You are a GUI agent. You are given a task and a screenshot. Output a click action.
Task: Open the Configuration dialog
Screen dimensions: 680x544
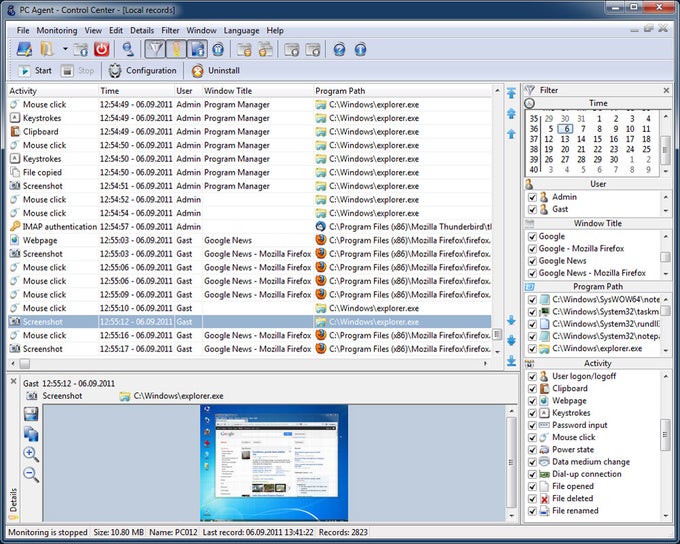[x=143, y=71]
